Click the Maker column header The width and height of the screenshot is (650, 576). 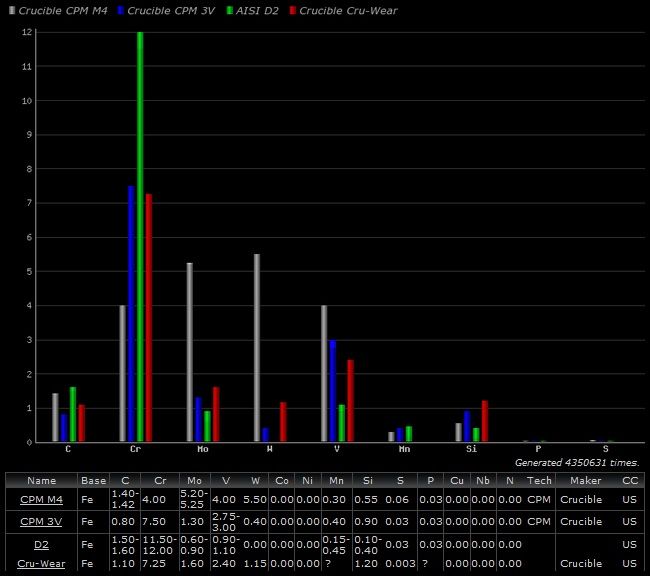pyautogui.click(x=585, y=480)
